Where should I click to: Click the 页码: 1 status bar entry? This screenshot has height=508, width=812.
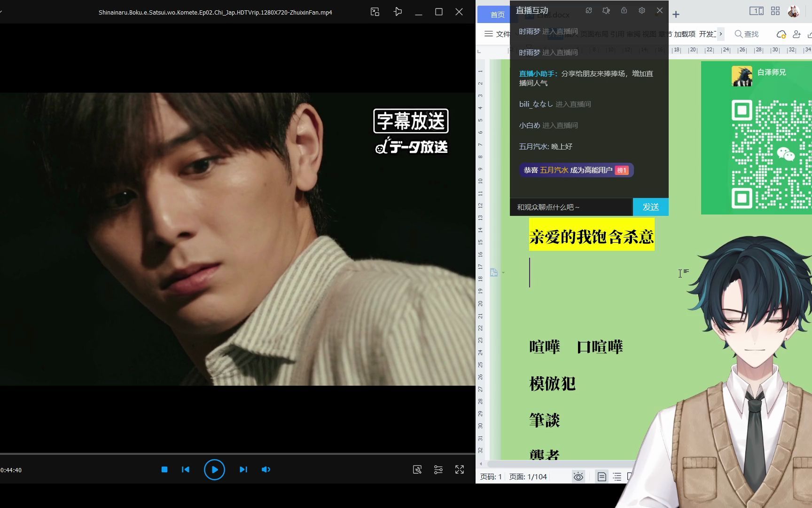[x=491, y=476]
